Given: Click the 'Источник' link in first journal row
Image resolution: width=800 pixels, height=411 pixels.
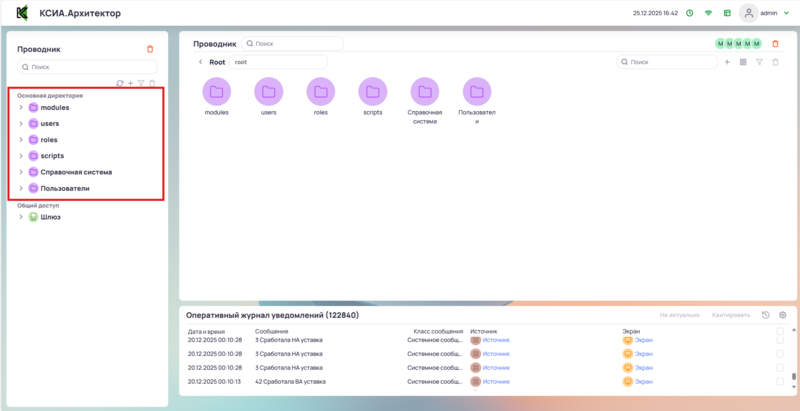Looking at the screenshot, I should click(495, 340).
